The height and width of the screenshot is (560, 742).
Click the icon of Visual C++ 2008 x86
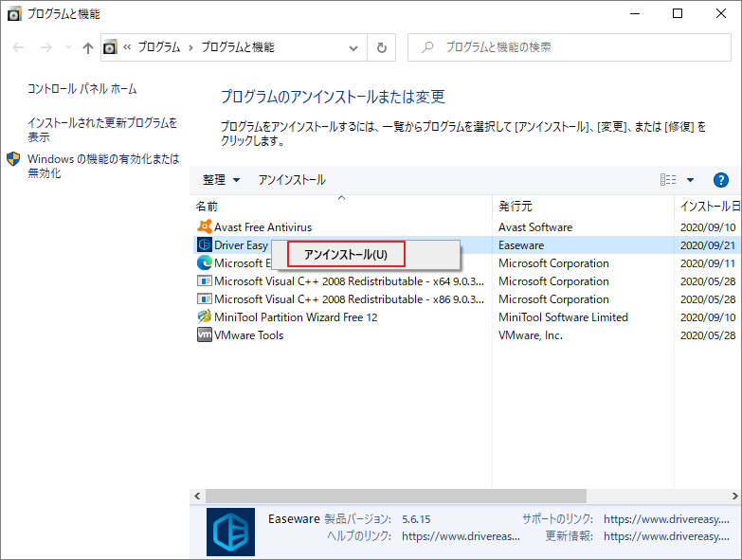click(205, 298)
